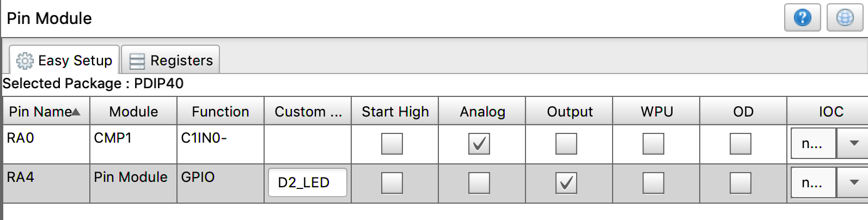Click the D2_LED custom name field
Screen dimensions: 868x220
coord(307,182)
